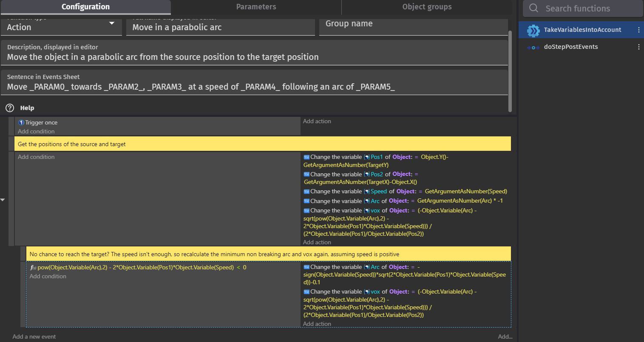Switch to the Parameters tab

[x=256, y=7]
